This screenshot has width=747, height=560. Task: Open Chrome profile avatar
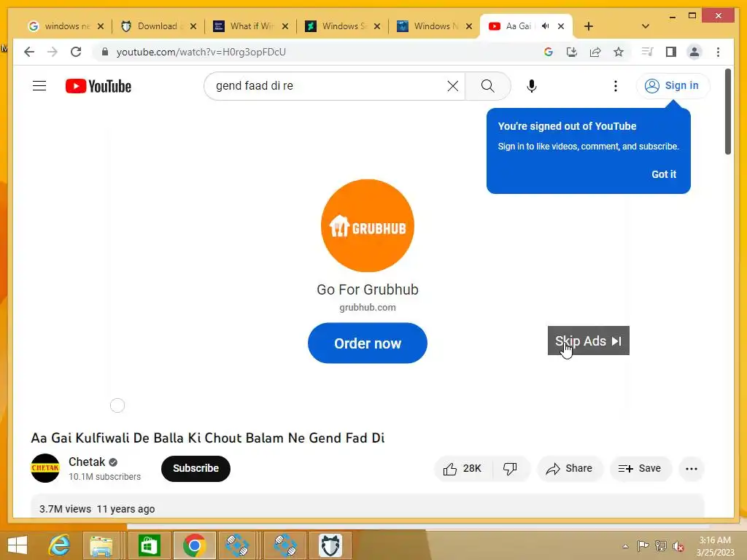coord(694,52)
